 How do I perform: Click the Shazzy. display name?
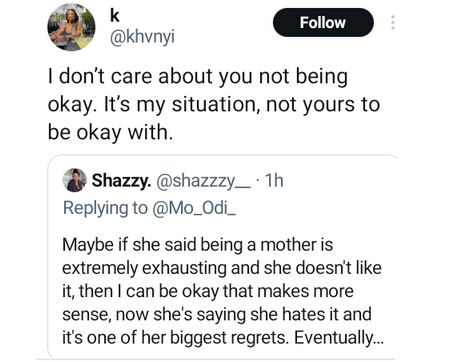tap(121, 181)
